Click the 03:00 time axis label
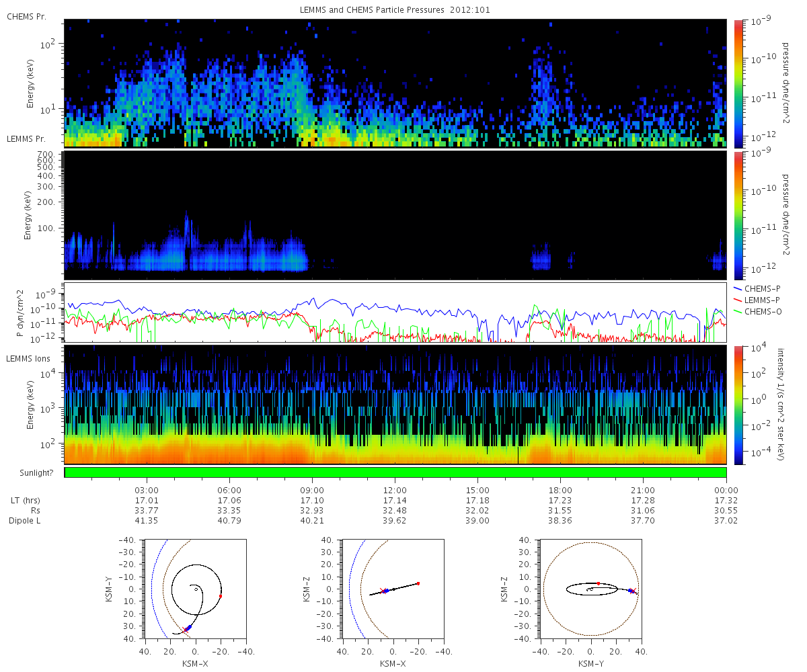 pos(147,490)
